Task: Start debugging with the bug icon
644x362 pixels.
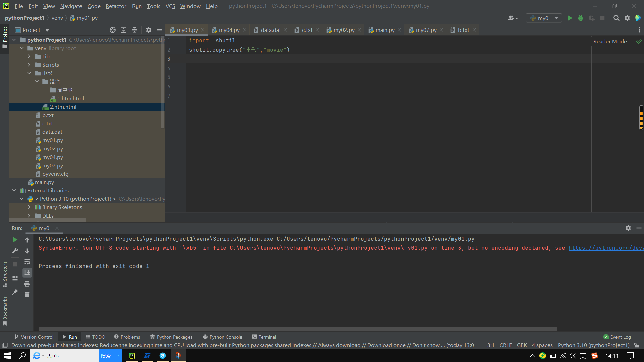Action: (581, 18)
